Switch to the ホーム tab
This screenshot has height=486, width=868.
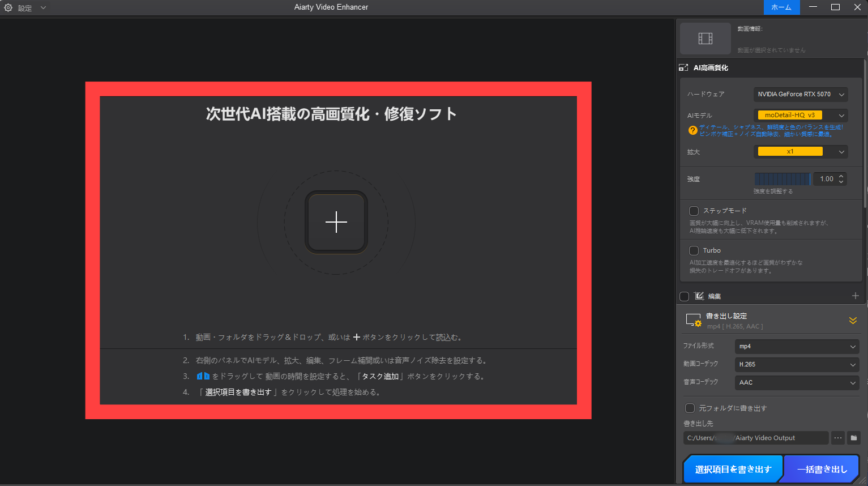pyautogui.click(x=781, y=7)
